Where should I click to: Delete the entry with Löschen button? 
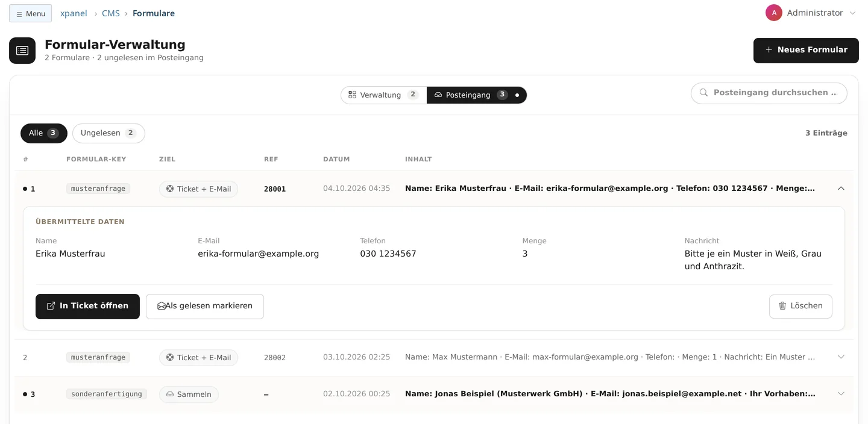pos(800,306)
